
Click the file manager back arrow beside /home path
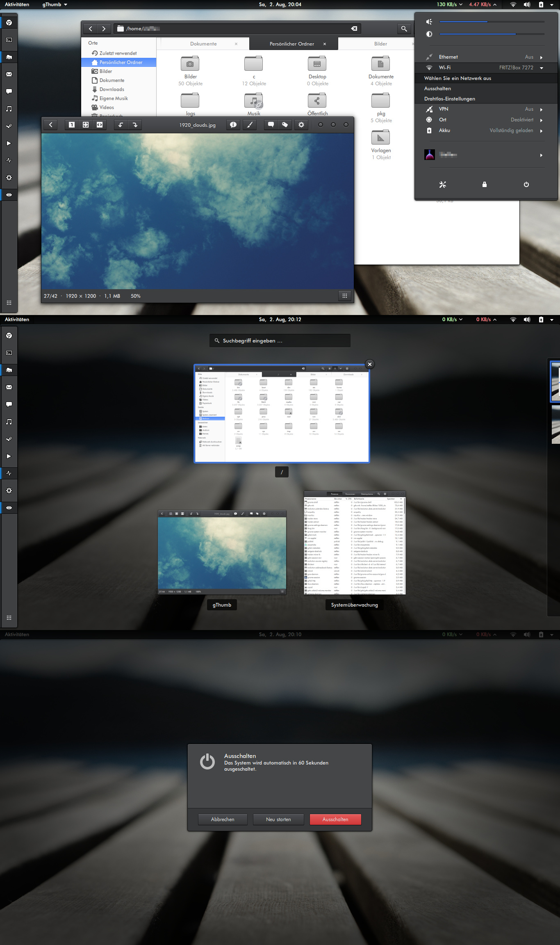pos(90,29)
